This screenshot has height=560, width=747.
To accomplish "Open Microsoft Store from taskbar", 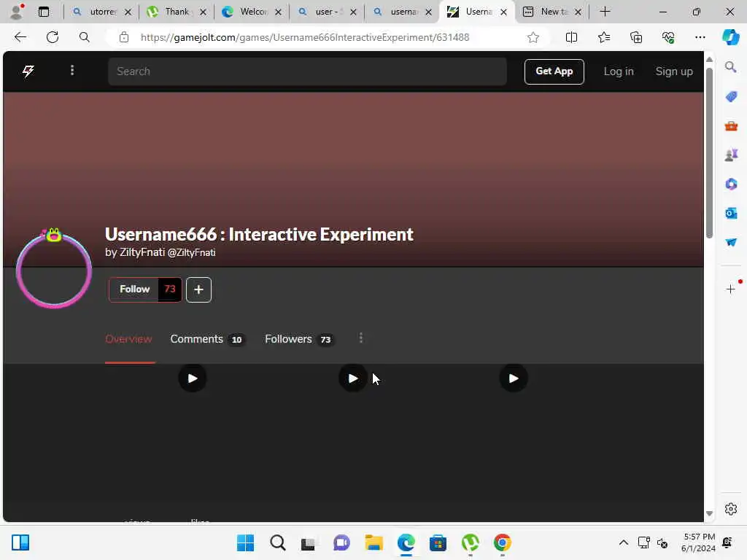I will pos(438,542).
